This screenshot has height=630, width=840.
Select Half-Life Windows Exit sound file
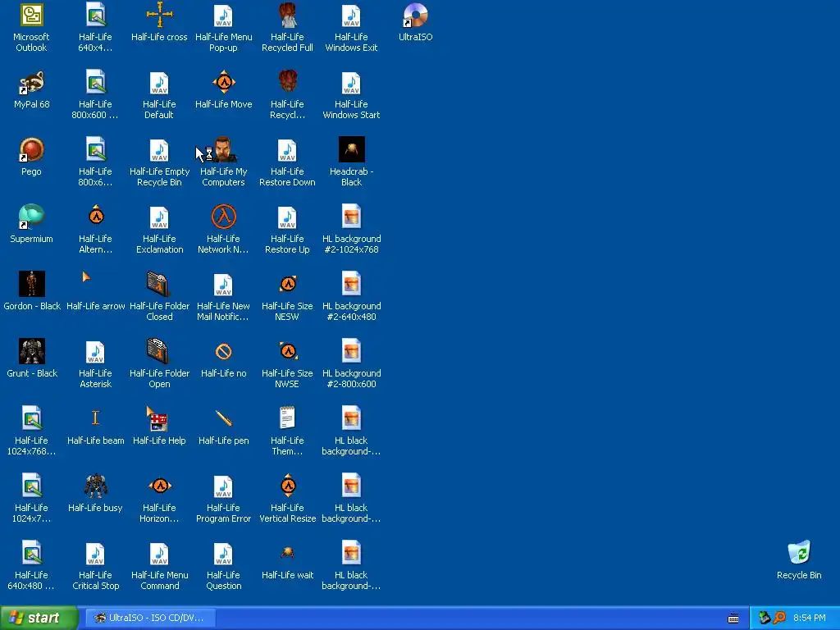point(351,27)
